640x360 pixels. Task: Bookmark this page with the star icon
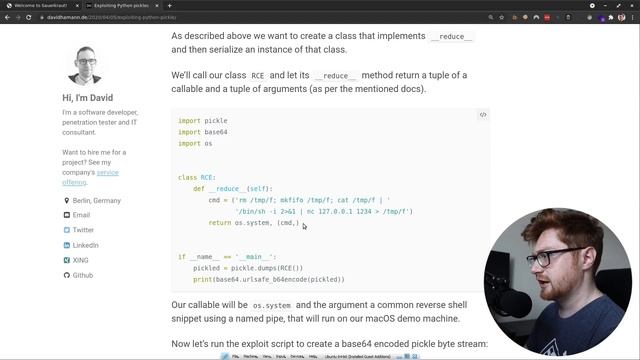tap(502, 18)
